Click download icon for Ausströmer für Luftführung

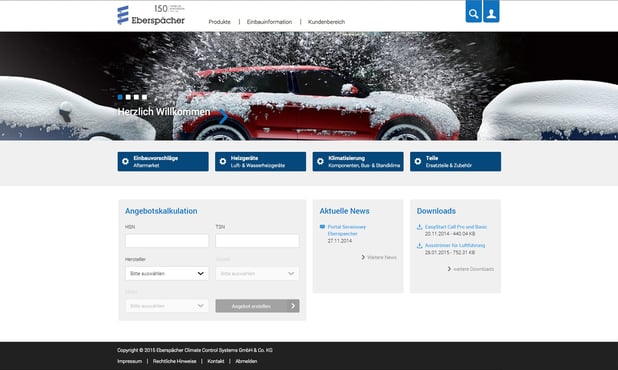[x=419, y=245]
